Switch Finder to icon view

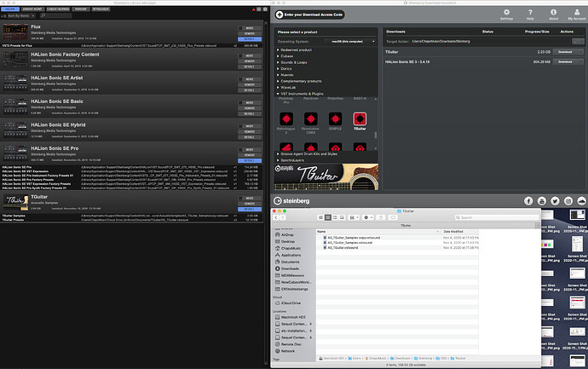pos(320,217)
